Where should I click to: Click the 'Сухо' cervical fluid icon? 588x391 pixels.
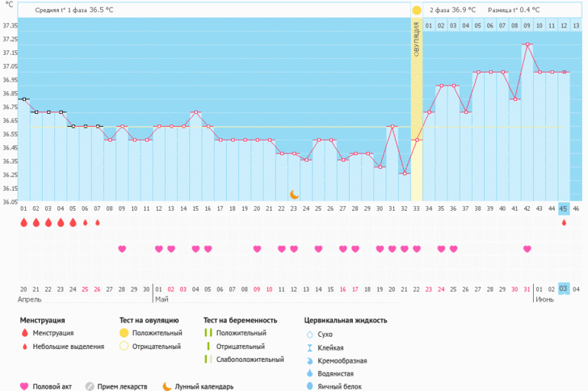tap(309, 334)
